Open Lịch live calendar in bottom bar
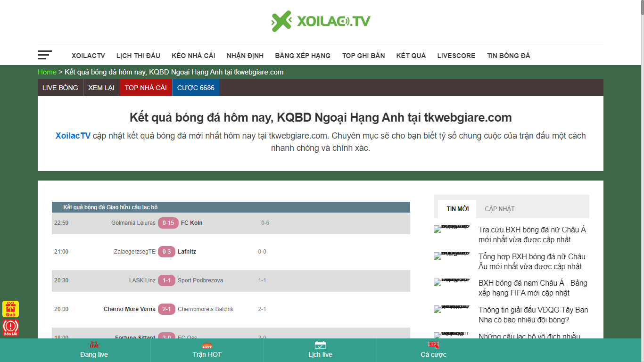Viewport: 644px width, 362px height. pyautogui.click(x=320, y=350)
